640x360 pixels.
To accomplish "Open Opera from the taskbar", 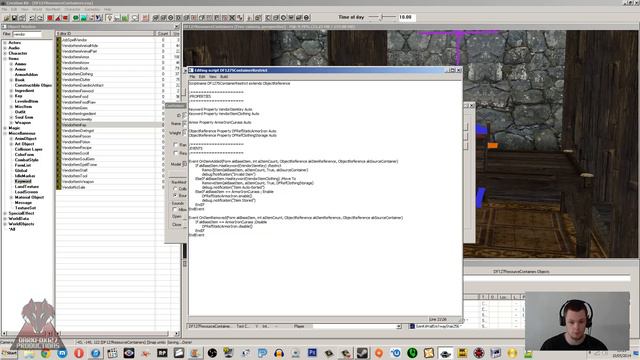I will 79,353.
